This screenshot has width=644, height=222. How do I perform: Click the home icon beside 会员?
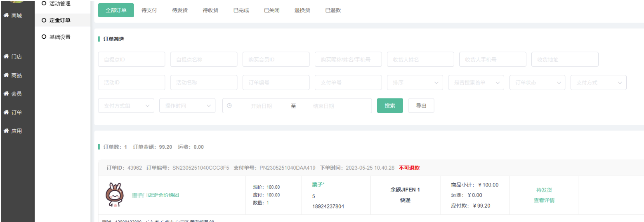pos(6,93)
